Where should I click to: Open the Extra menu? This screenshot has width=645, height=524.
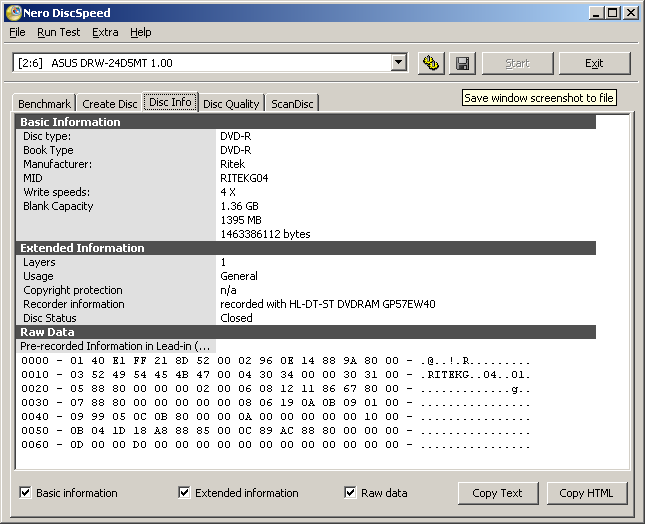105,32
